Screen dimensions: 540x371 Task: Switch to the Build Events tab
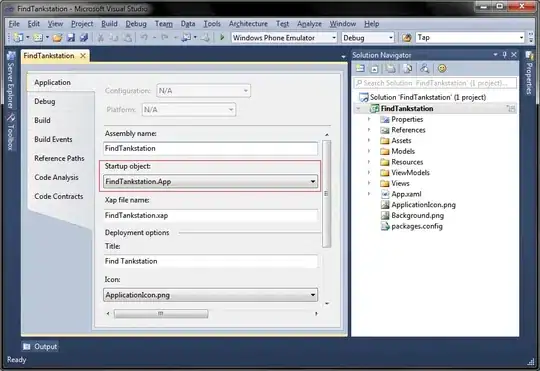(x=53, y=139)
